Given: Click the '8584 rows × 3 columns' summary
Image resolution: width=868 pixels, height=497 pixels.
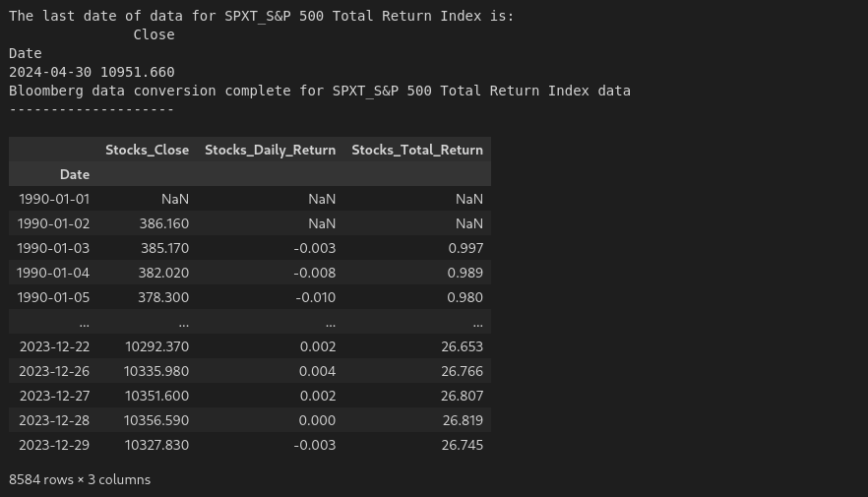Looking at the screenshot, I should pos(80,480).
